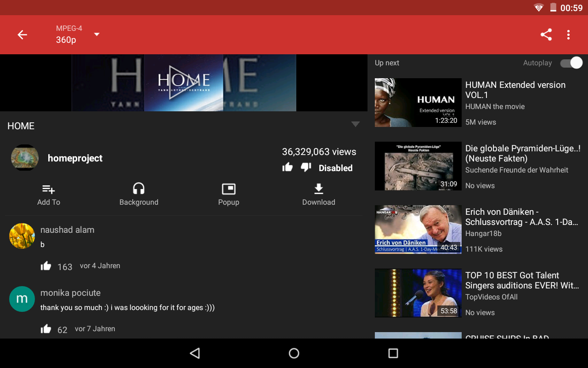This screenshot has width=588, height=368.
Task: Tap the Add To playlist icon
Action: point(49,189)
